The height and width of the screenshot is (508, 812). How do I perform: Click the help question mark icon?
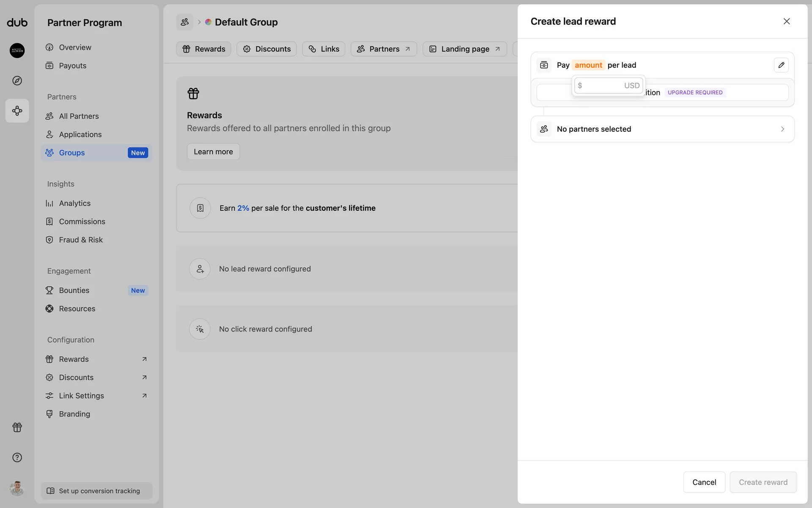(x=17, y=458)
